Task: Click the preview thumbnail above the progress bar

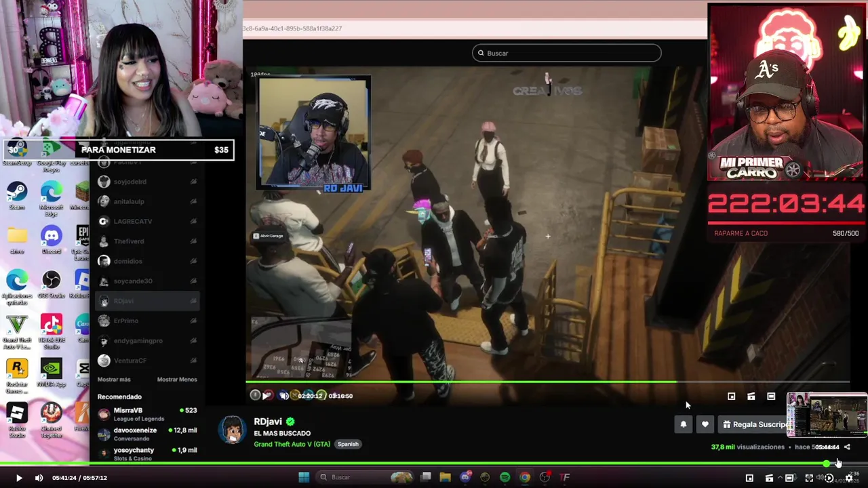Action: click(x=827, y=415)
